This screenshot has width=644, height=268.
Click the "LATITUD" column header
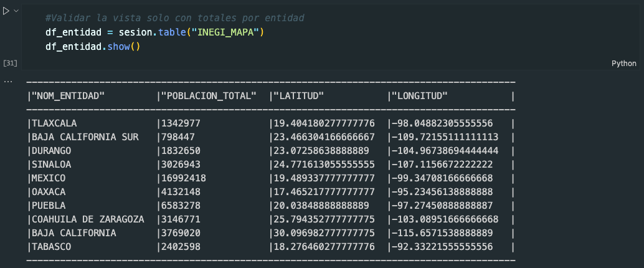298,95
